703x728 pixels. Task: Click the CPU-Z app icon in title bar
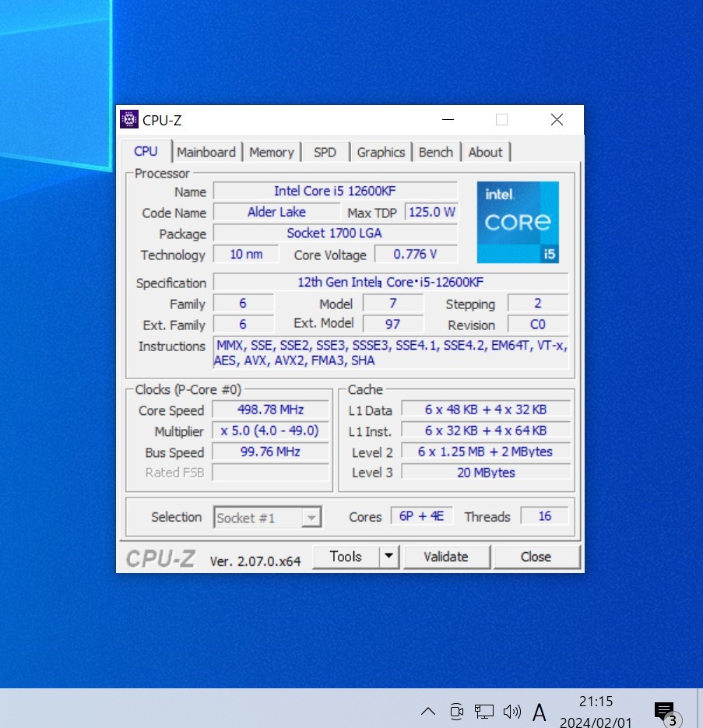[129, 119]
